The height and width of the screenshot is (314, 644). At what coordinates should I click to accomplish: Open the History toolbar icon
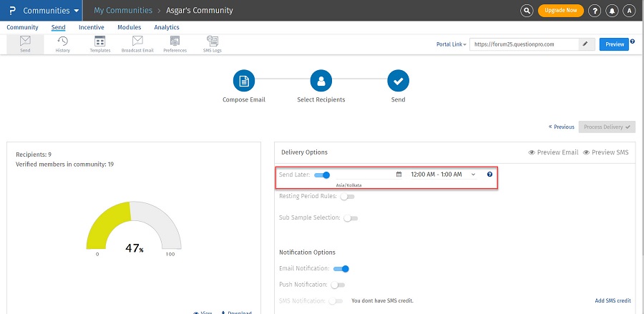[x=62, y=44]
